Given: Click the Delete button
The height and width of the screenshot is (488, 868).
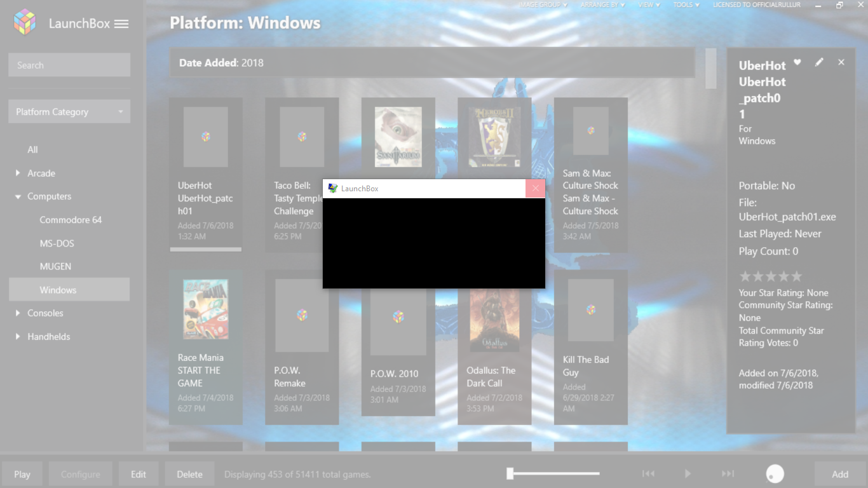Looking at the screenshot, I should click(189, 474).
